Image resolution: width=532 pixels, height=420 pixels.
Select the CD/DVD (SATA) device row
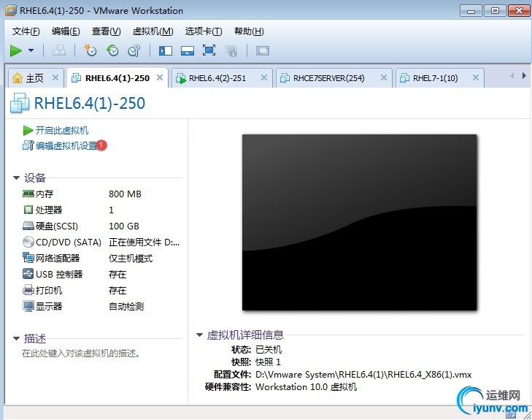pos(101,242)
